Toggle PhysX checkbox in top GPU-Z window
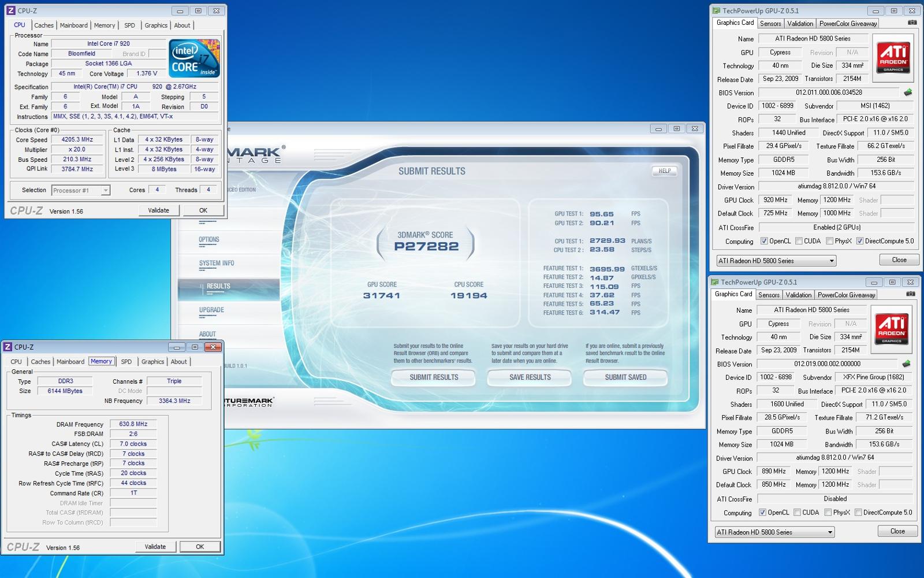Viewport: 924px width, 578px height. 829,241
